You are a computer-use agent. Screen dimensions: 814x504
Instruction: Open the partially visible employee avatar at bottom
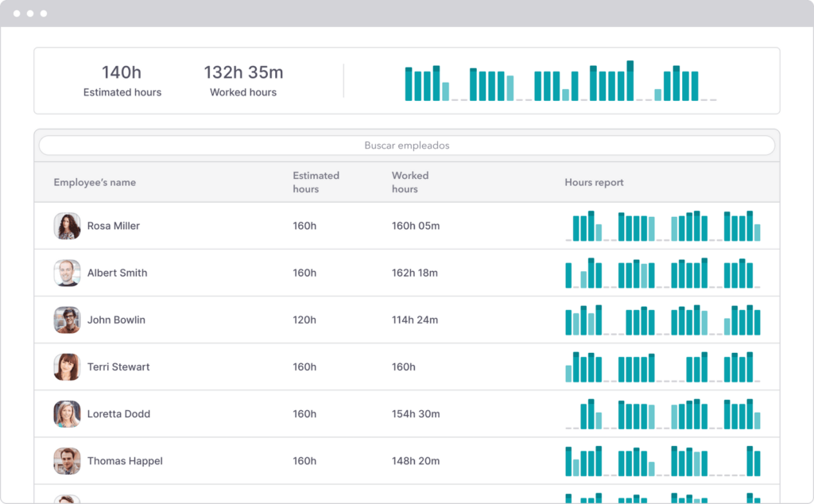67,499
